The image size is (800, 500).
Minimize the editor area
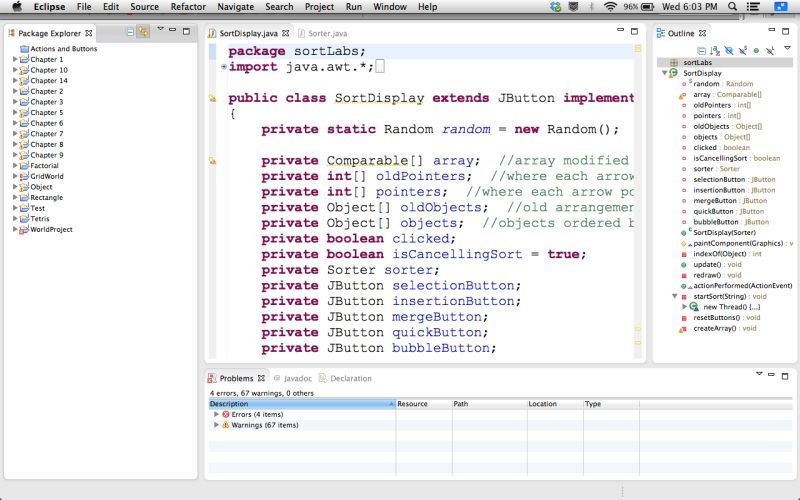coord(620,30)
